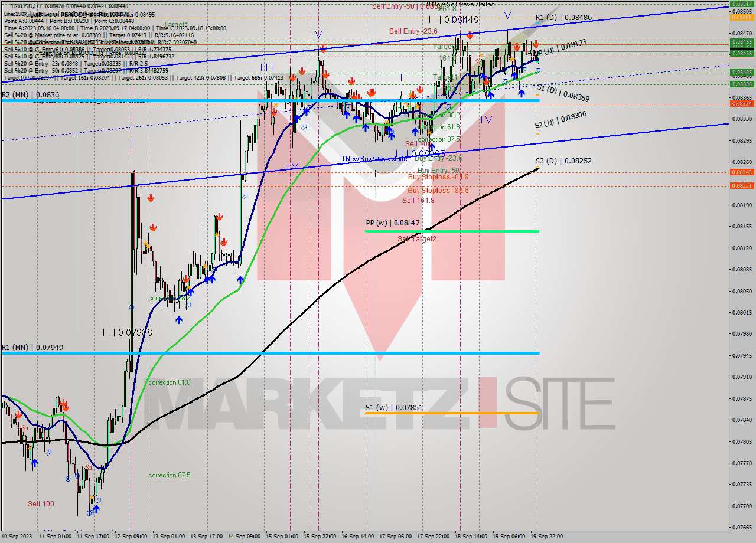
Task: Click the 0.07805 price axis value
Action: pos(742,441)
